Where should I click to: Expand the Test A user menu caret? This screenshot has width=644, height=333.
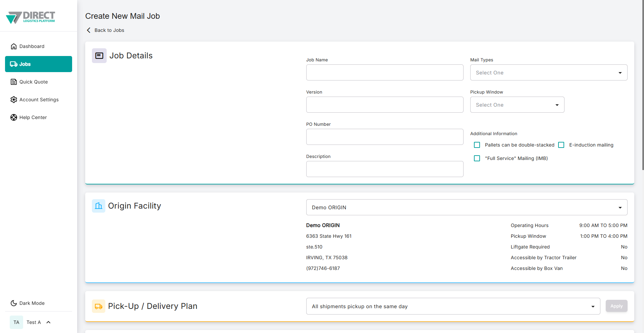pos(48,322)
